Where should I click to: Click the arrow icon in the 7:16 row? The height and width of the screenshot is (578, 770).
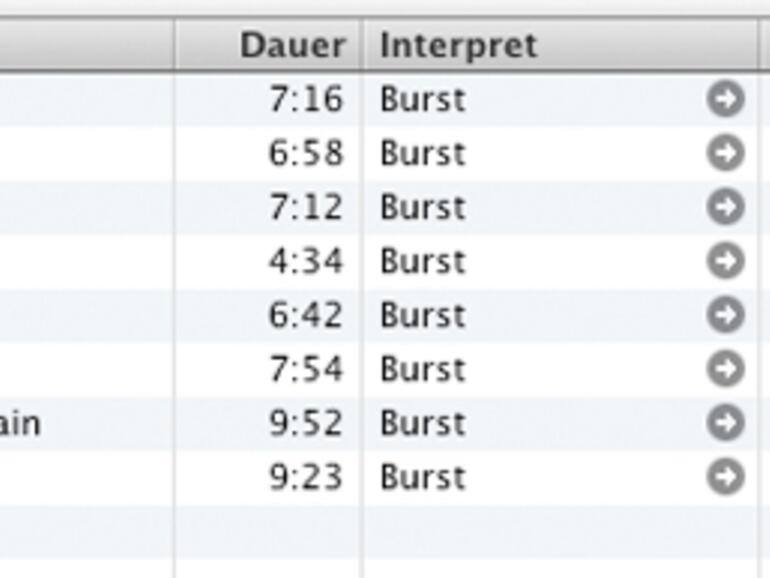(725, 99)
